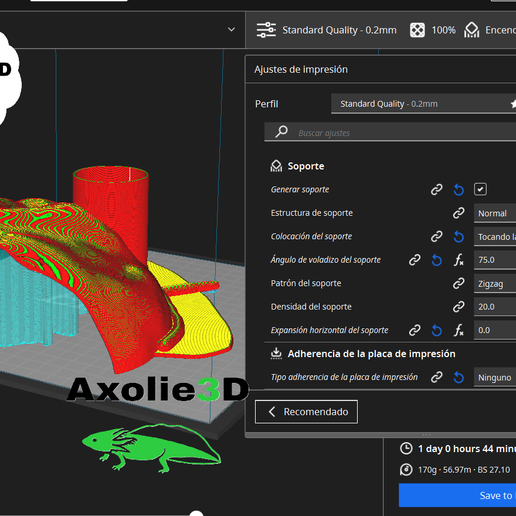Toggle the Generar soporte checkbox

480,189
